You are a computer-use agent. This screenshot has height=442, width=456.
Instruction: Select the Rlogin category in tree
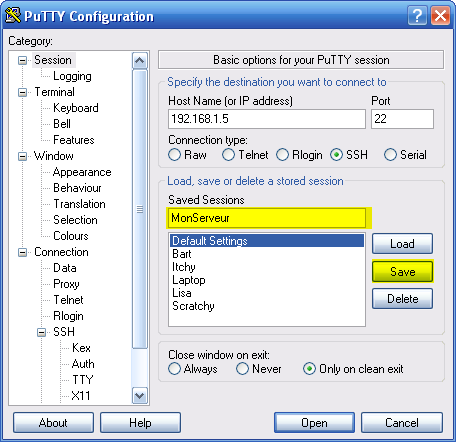coord(68,316)
